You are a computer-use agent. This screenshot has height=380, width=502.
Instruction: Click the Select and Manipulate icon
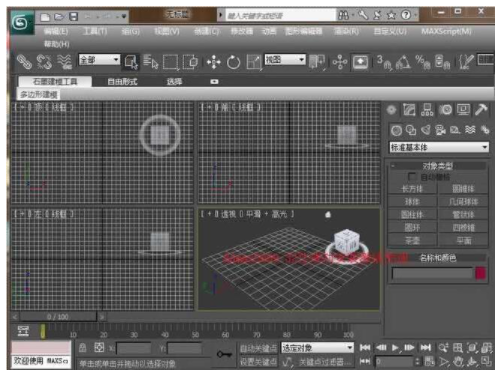pos(340,62)
